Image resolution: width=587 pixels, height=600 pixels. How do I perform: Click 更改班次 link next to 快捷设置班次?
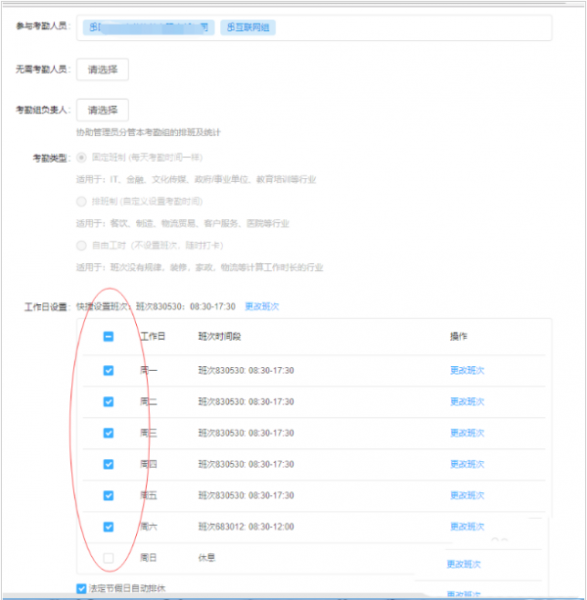coord(262,307)
